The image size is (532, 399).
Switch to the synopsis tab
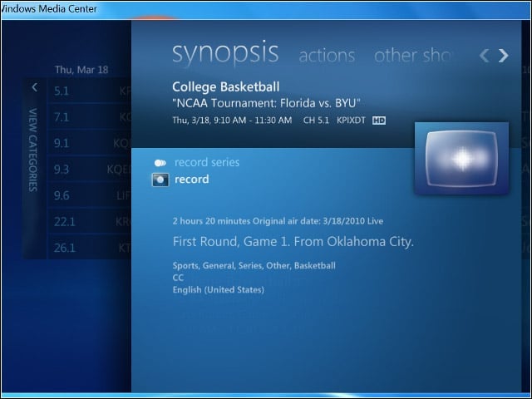225,53
